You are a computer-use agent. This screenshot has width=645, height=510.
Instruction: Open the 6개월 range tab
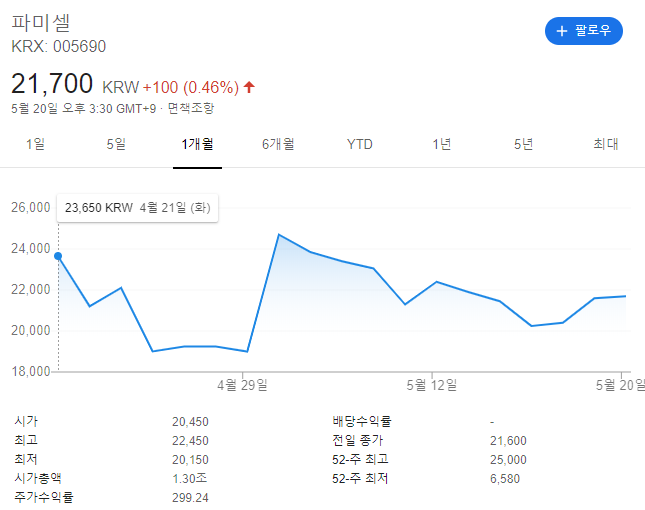(x=278, y=144)
